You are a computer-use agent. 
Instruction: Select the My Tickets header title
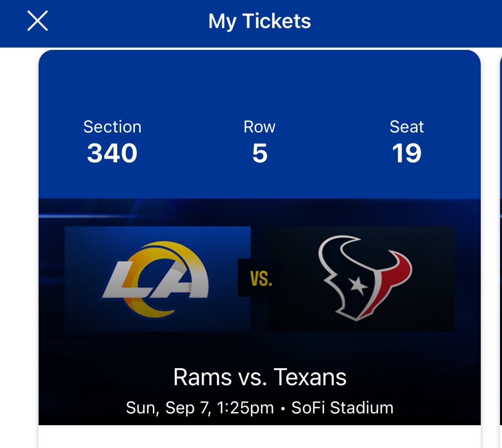259,21
